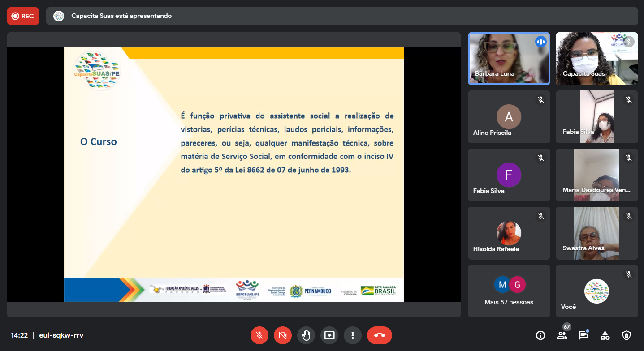Screen dimensions: 644x351
Task: Click the muted mic icon on Maria Dasdoures tile
Action: coord(628,158)
